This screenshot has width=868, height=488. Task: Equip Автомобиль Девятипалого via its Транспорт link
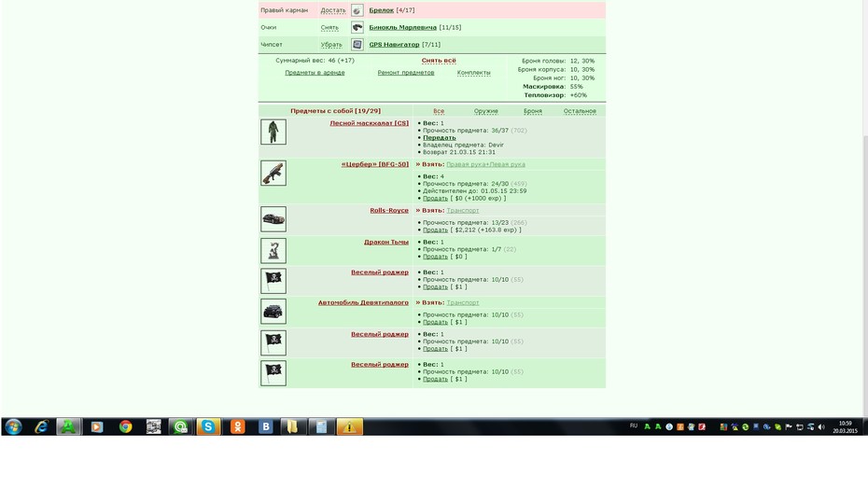coord(462,302)
